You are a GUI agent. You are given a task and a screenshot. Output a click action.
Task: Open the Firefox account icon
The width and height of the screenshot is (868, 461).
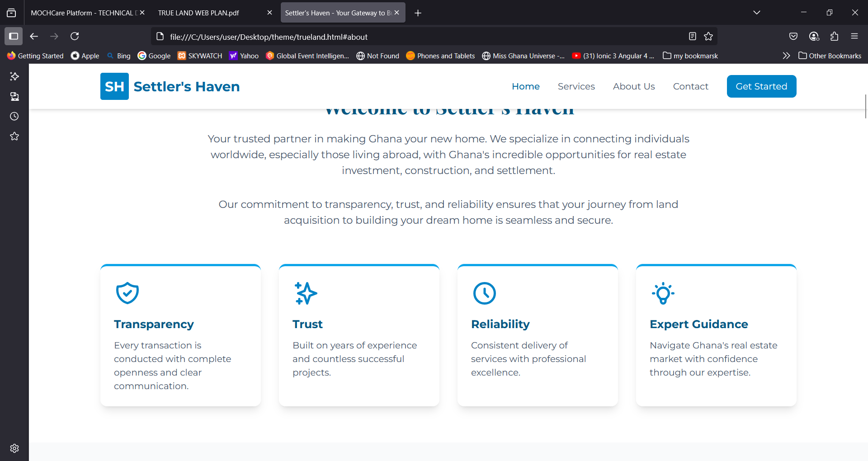pos(814,36)
